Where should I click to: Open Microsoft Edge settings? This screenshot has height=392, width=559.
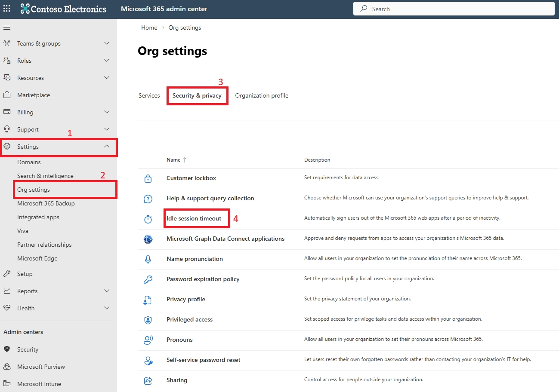tap(37, 258)
